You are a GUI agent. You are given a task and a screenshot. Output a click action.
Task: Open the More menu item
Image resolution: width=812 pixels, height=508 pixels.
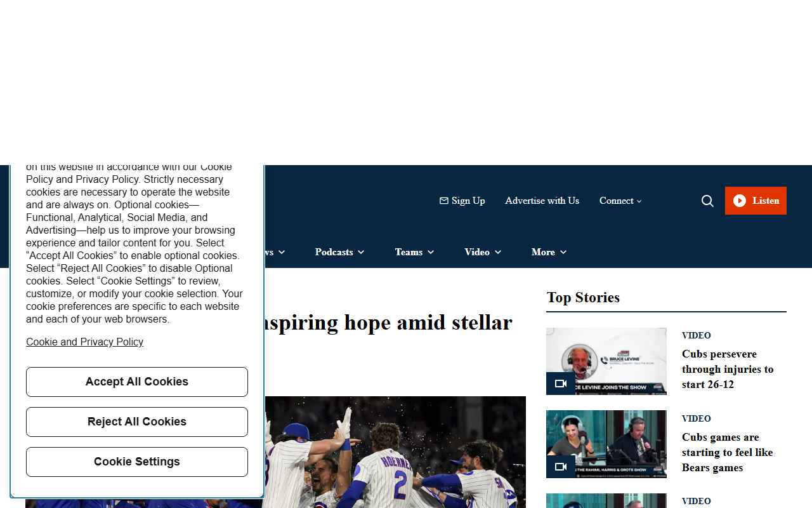pyautogui.click(x=543, y=252)
